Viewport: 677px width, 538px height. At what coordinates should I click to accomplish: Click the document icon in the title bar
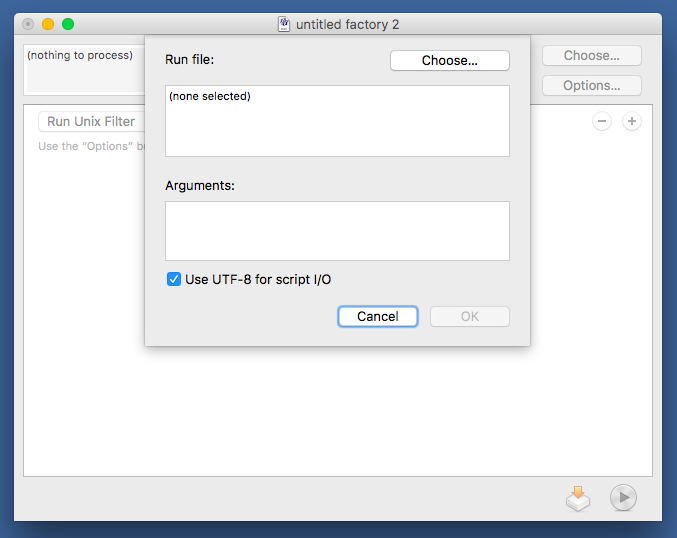(x=284, y=24)
